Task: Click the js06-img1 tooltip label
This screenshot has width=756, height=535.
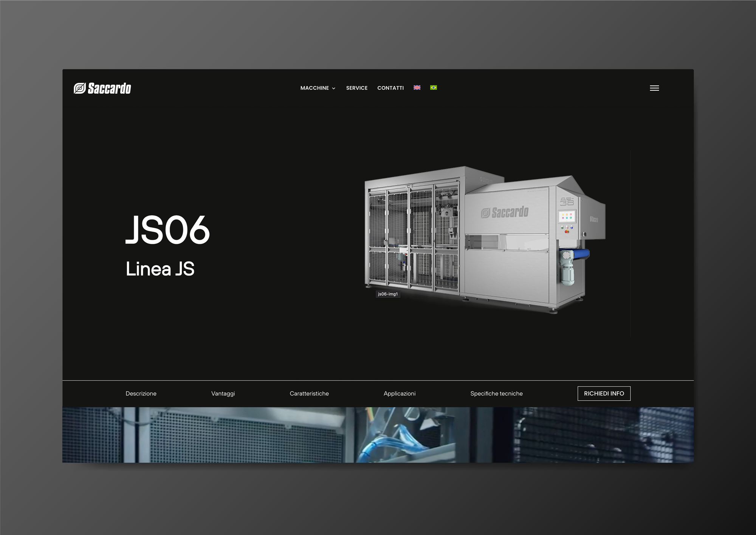Action: [x=388, y=294]
